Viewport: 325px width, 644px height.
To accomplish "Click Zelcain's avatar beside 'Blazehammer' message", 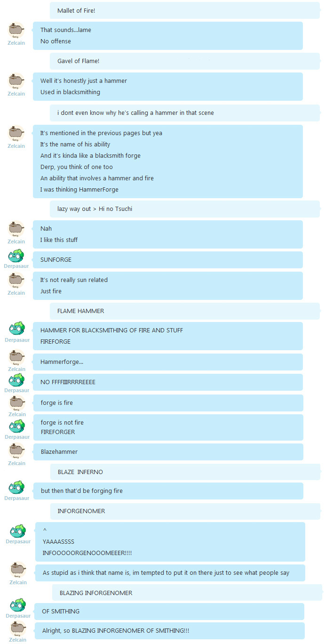I will 17,451.
